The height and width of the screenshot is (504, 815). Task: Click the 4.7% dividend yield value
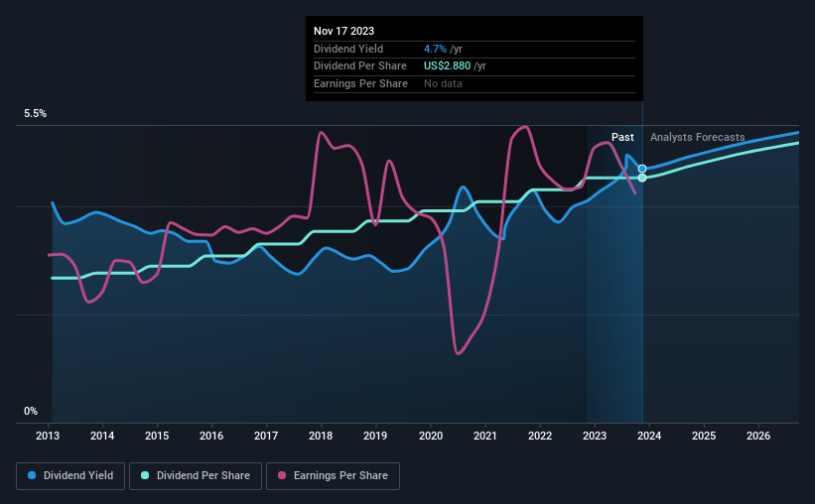[x=435, y=49]
